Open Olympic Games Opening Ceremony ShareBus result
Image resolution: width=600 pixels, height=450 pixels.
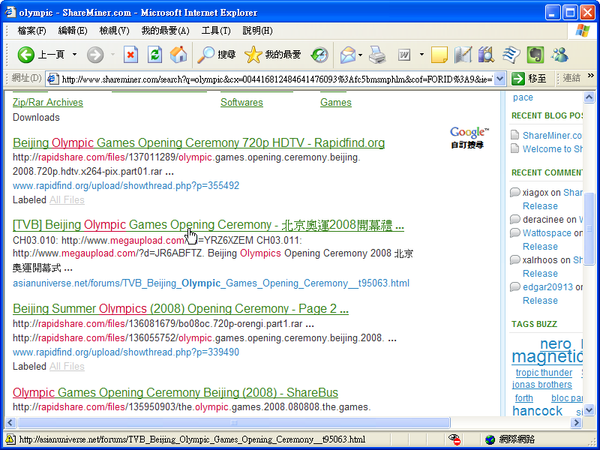(175, 392)
